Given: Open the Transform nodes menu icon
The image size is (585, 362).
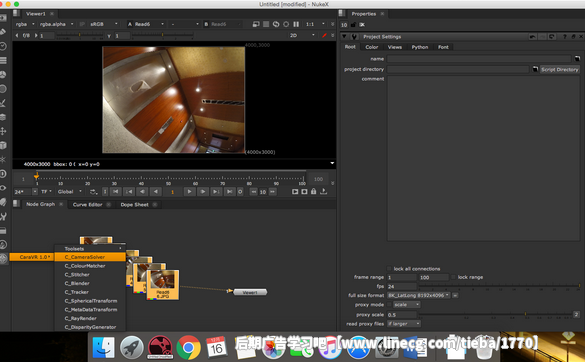Looking at the screenshot, I should coord(3,131).
